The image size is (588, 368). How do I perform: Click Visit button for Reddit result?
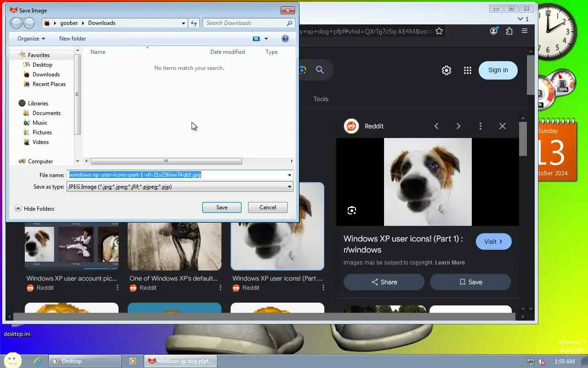(493, 241)
